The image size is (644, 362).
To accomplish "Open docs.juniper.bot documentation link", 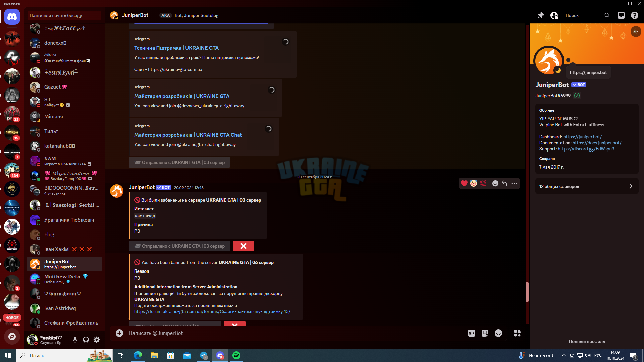I will point(597,143).
